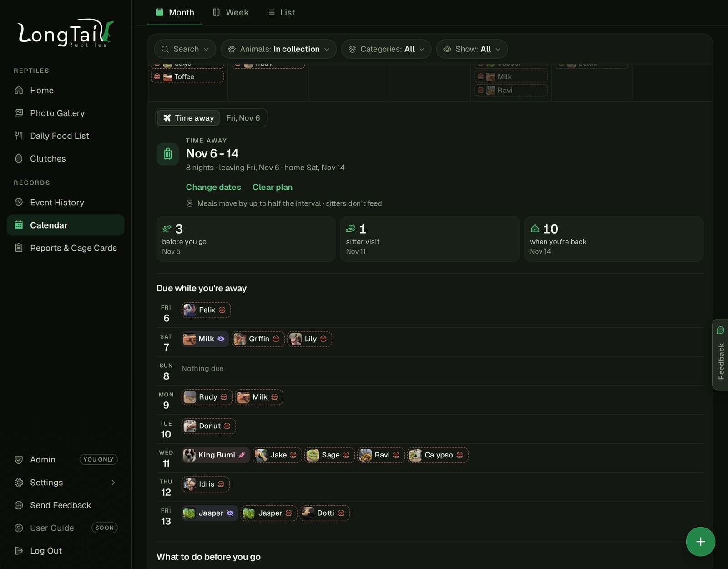Select Rudy chip on Monday 9

tap(207, 397)
